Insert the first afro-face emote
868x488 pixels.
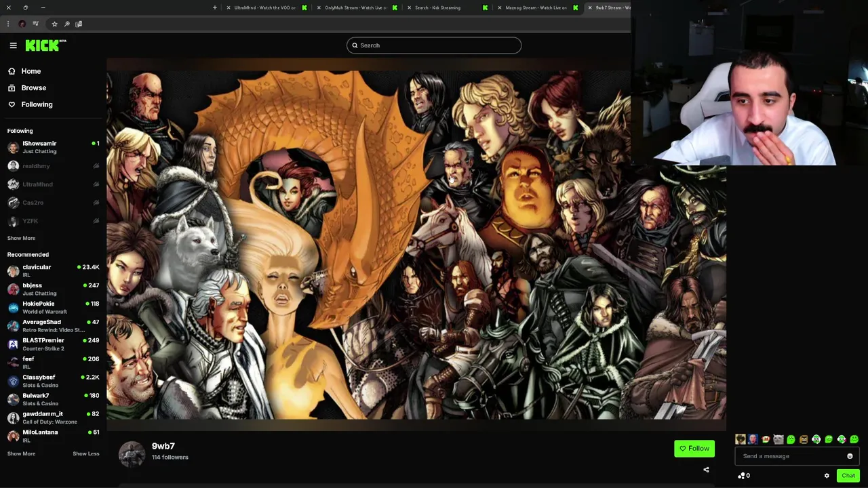(741, 439)
